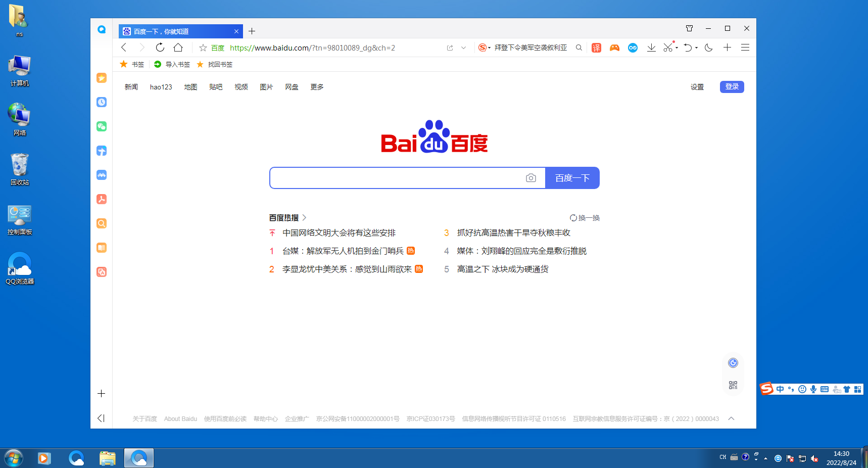Open the 书签 bookmarks item
The width and height of the screenshot is (868, 468).
pos(132,64)
